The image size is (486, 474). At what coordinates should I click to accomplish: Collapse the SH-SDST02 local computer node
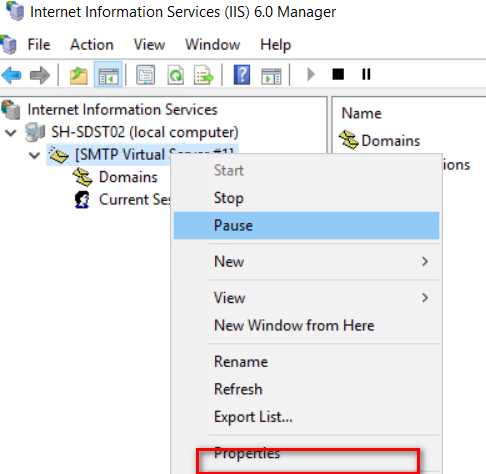(x=11, y=133)
